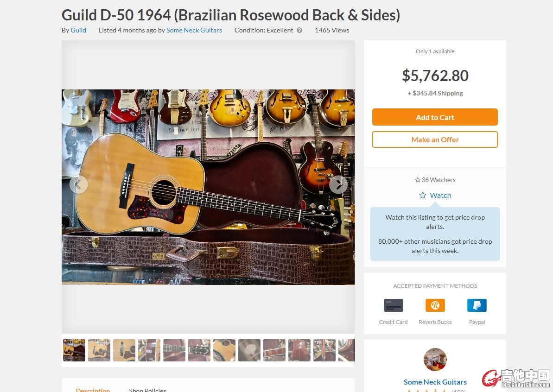
Task: Click the condition help question-mark icon
Action: pyautogui.click(x=299, y=30)
